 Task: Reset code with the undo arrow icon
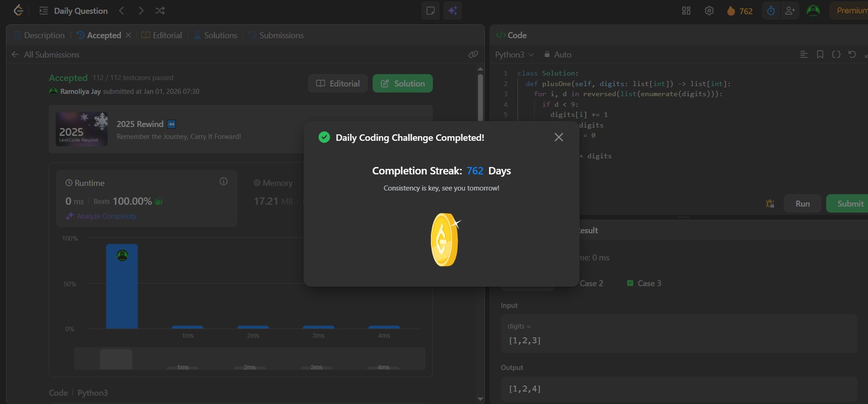[x=852, y=54]
